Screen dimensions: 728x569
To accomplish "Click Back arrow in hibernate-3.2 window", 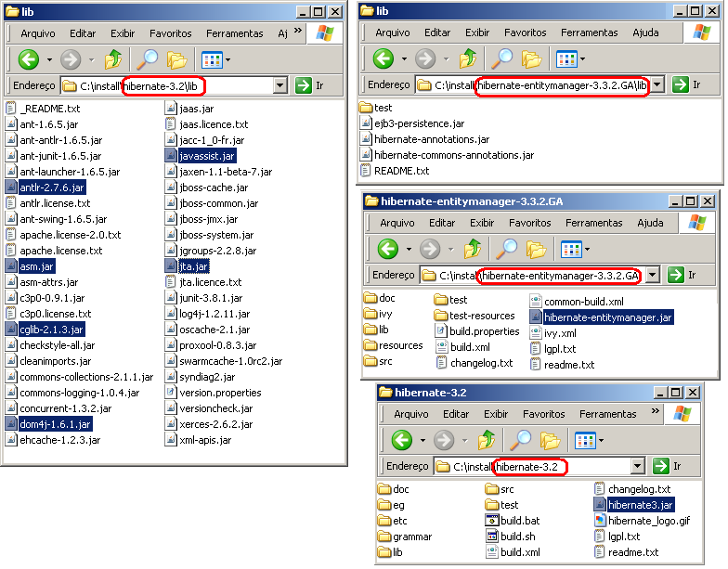I will [401, 440].
